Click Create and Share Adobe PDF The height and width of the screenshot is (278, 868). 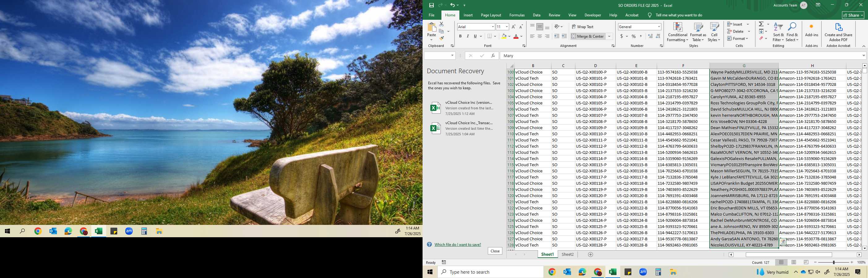pyautogui.click(x=838, y=32)
